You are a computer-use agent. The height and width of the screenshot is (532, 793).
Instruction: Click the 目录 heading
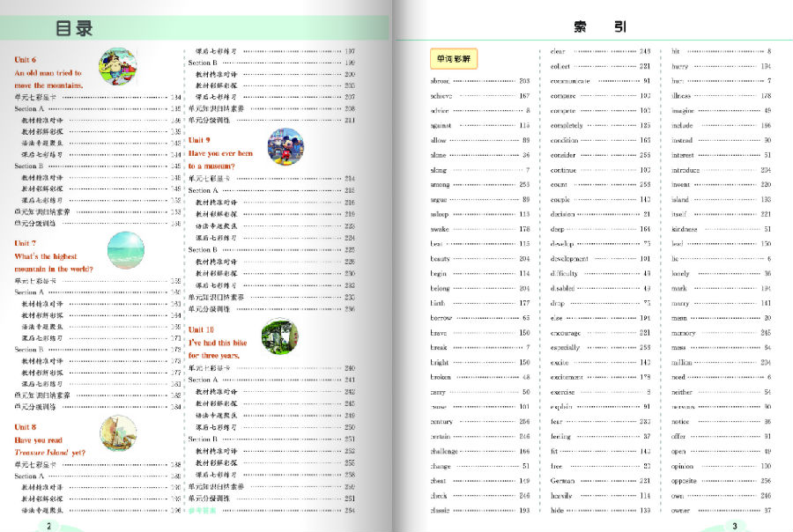[x=74, y=28]
